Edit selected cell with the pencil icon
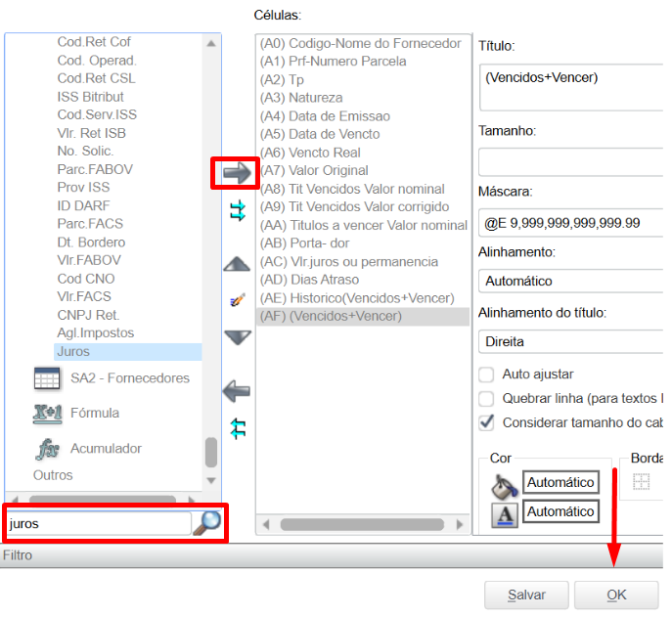 [x=238, y=299]
